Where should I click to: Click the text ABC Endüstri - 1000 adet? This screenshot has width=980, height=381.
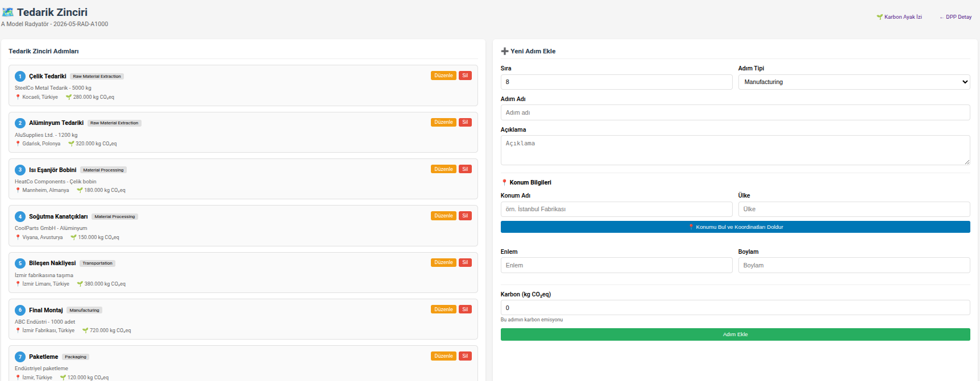45,322
